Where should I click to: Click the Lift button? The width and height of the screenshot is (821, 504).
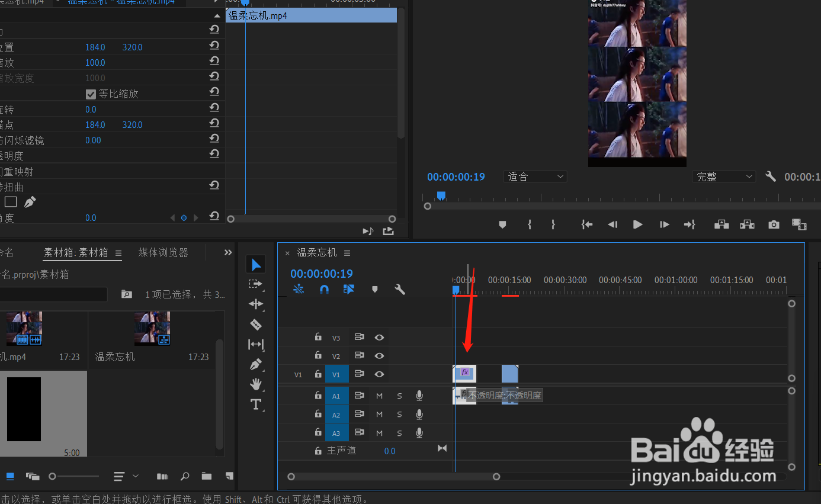(721, 224)
